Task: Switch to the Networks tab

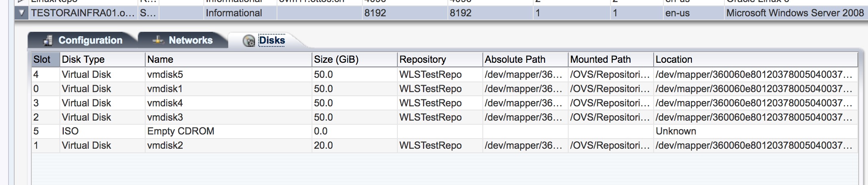Action: click(183, 40)
